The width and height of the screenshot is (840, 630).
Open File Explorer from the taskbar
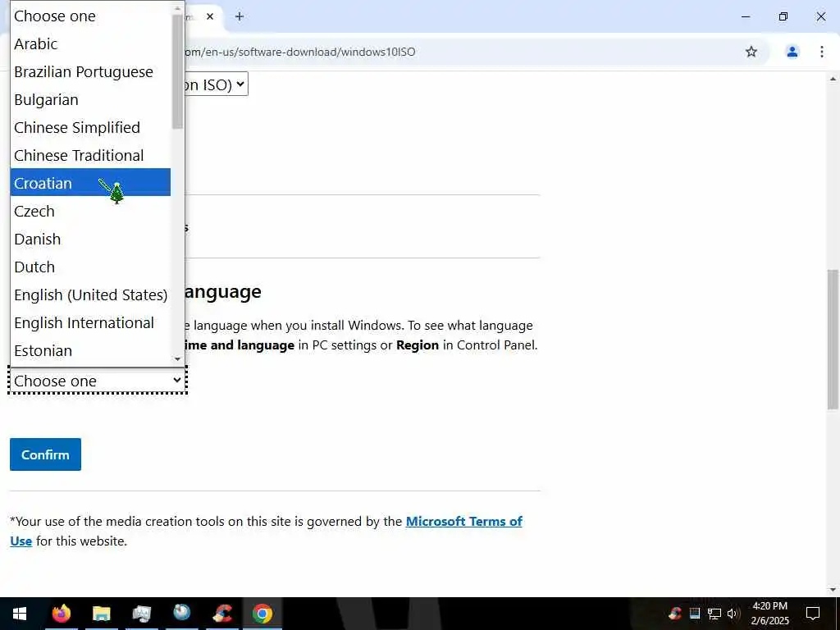point(101,614)
